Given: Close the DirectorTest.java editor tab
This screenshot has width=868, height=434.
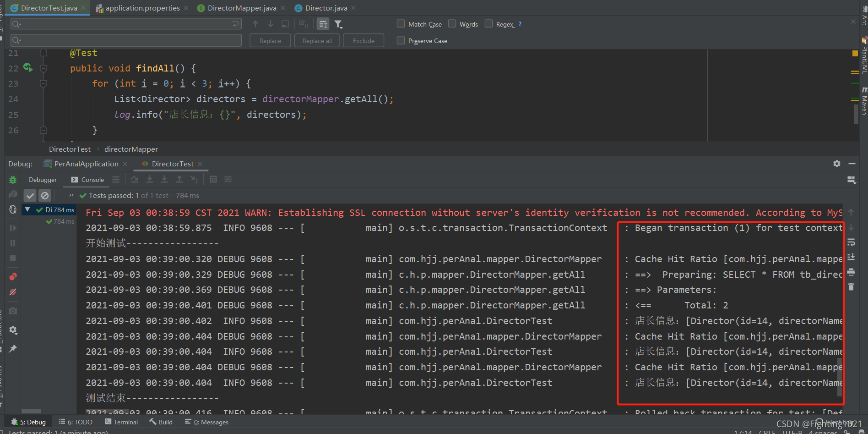Looking at the screenshot, I should click(83, 8).
